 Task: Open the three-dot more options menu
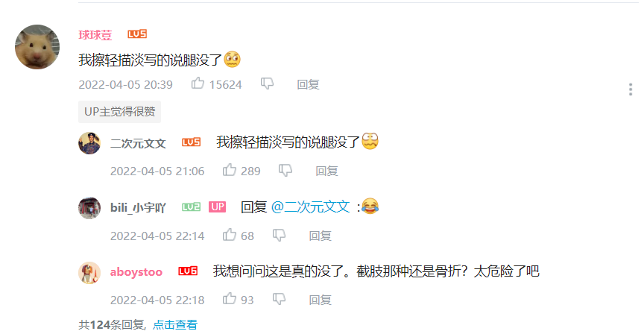coord(631,89)
